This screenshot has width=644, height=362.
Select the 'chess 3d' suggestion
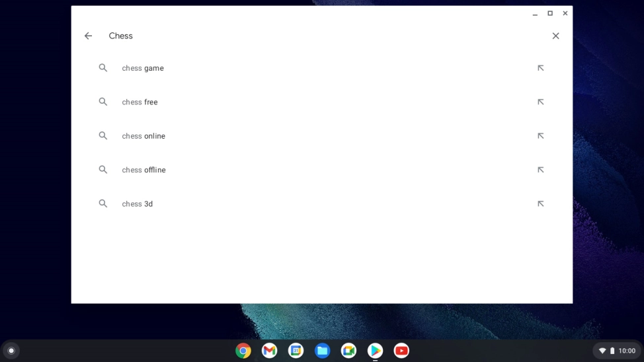click(322, 204)
